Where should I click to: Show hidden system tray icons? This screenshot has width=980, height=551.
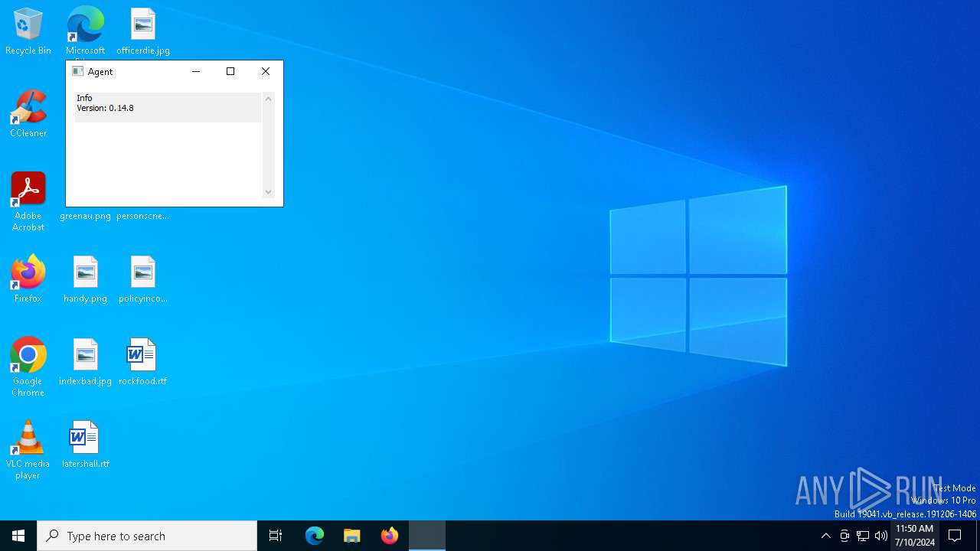[825, 536]
